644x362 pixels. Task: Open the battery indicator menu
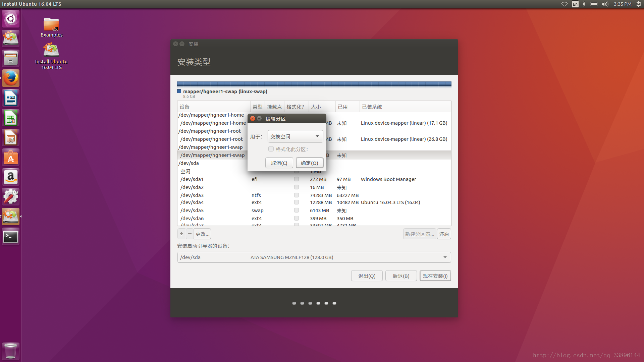pos(594,4)
